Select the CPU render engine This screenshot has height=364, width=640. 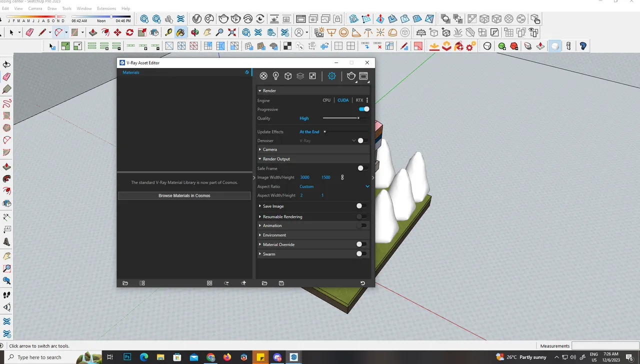(326, 100)
